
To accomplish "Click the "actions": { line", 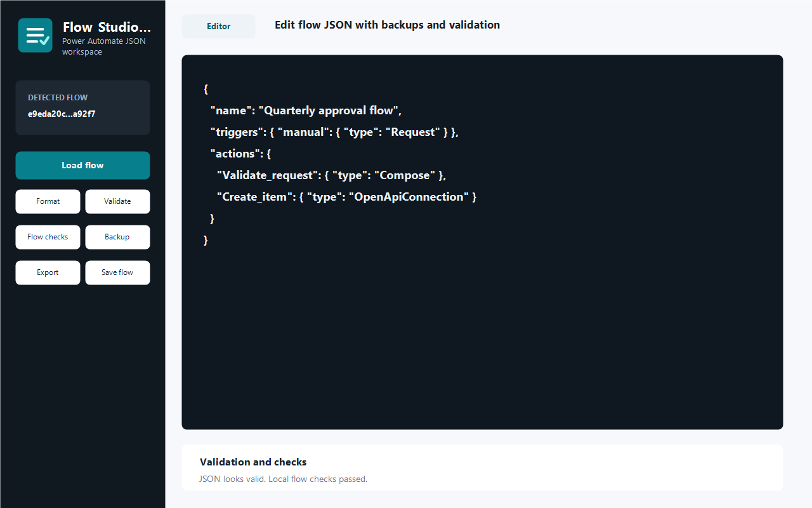I will (241, 154).
